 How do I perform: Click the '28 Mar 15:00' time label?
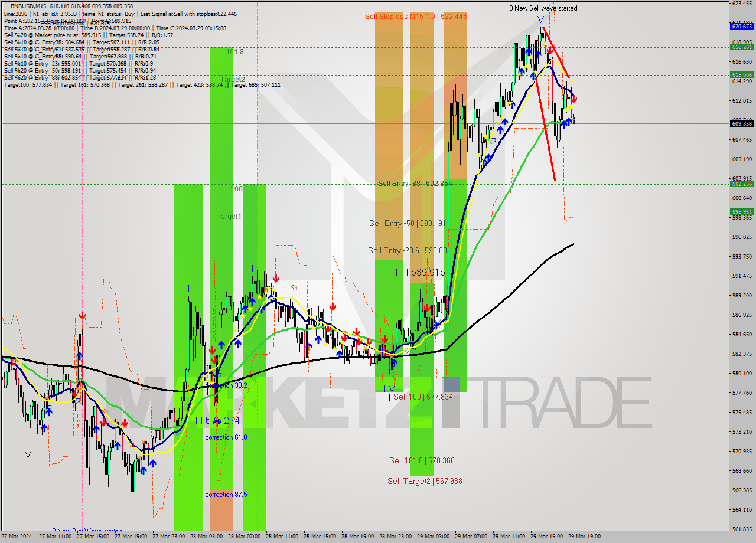click(x=320, y=537)
